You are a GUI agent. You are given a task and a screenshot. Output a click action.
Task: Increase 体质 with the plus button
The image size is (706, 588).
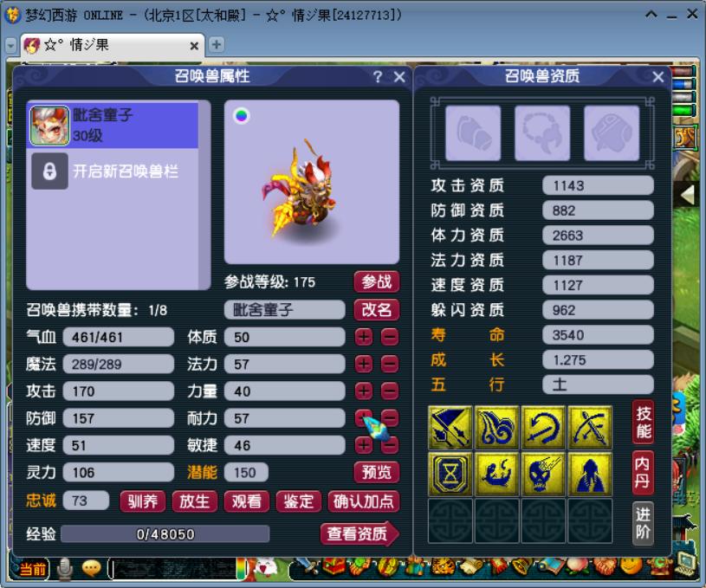[364, 337]
